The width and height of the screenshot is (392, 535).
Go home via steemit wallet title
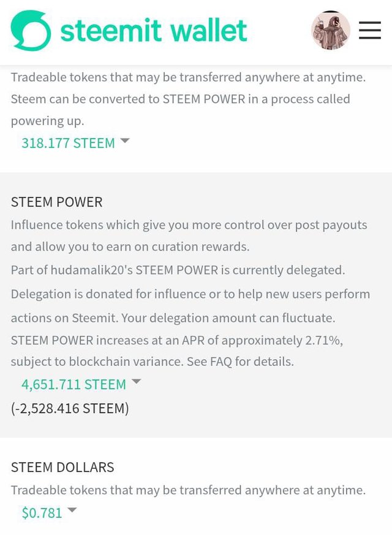click(x=153, y=31)
